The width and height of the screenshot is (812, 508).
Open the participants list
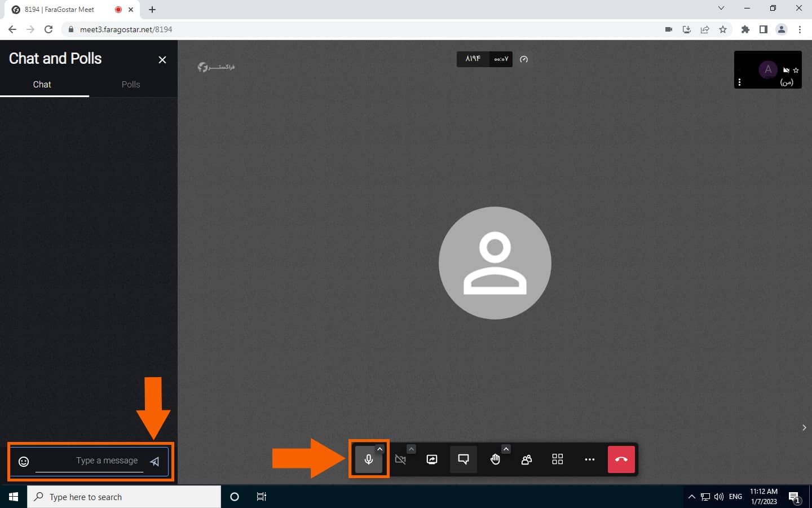coord(527,459)
